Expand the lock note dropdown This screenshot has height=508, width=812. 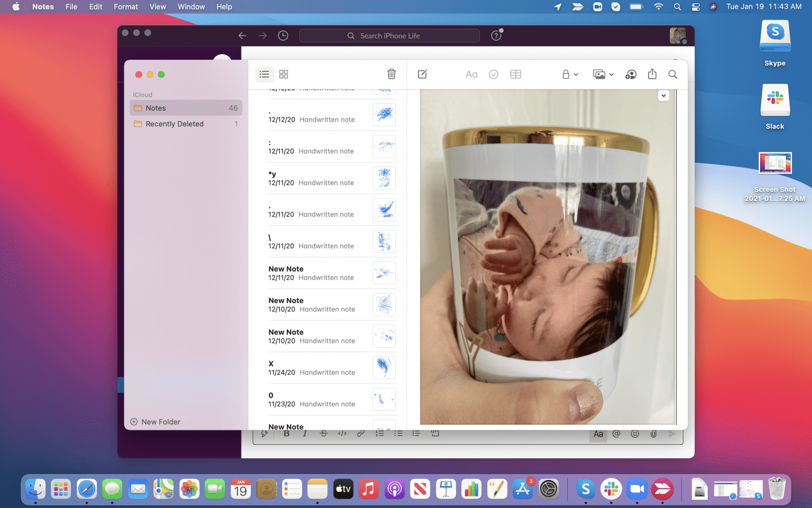pos(569,74)
